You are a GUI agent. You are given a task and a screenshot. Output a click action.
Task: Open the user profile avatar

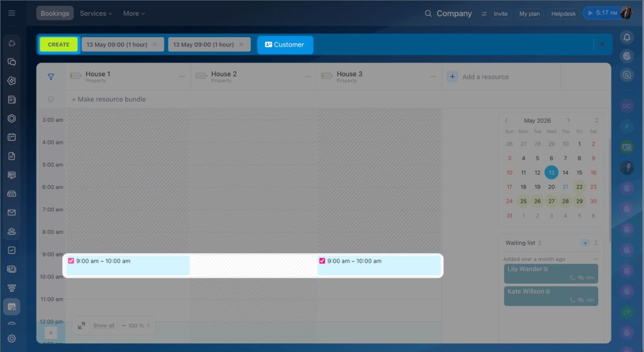point(626,13)
